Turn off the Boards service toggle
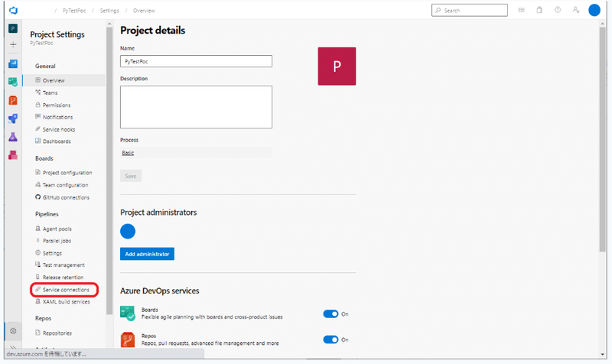The height and width of the screenshot is (364, 612). 330,314
